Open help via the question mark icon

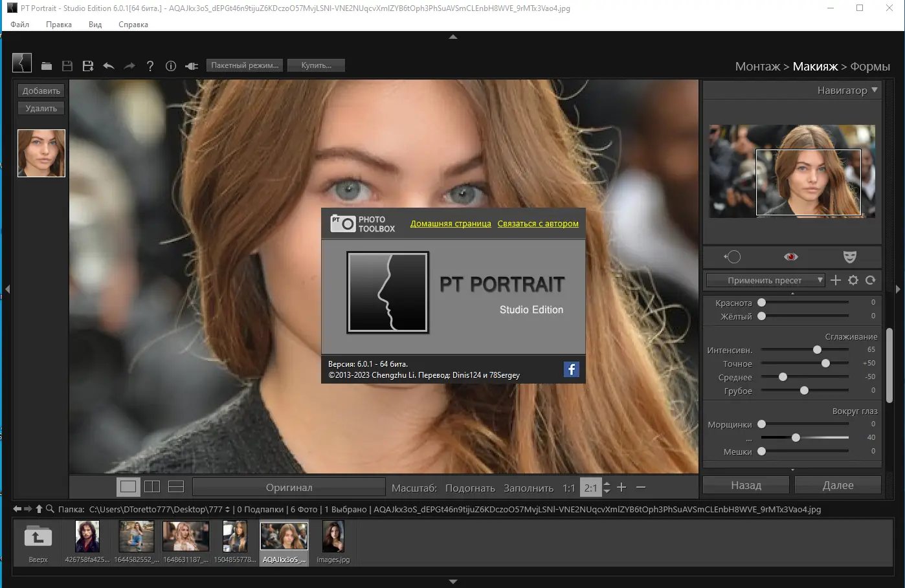coord(150,66)
